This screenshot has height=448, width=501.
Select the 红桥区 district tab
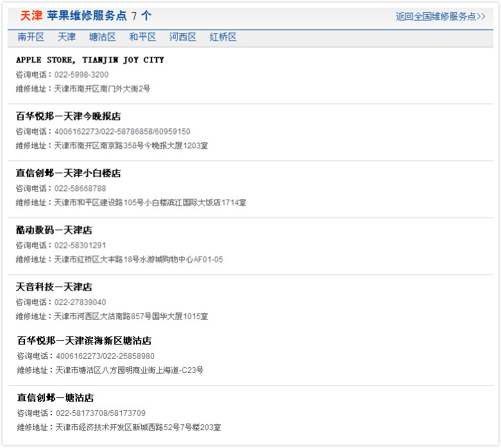coord(223,37)
